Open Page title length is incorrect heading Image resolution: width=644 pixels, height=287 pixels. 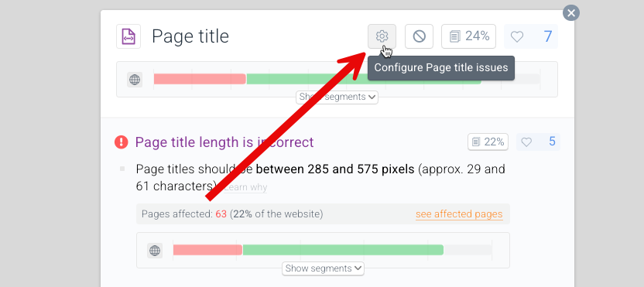click(224, 142)
